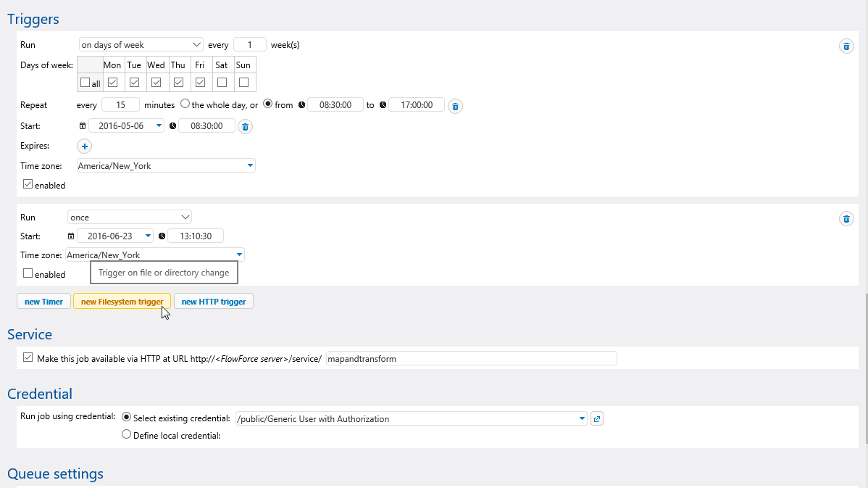Viewport: 868px width, 488px height.
Task: Click clock icon beside Start 08:30:00 time
Action: coord(172,126)
